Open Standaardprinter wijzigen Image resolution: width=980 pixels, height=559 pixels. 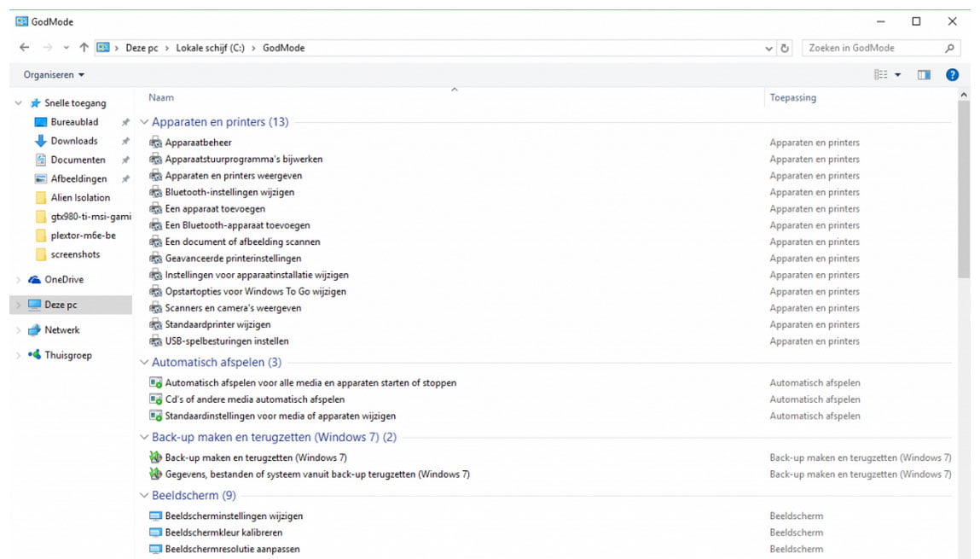click(217, 324)
